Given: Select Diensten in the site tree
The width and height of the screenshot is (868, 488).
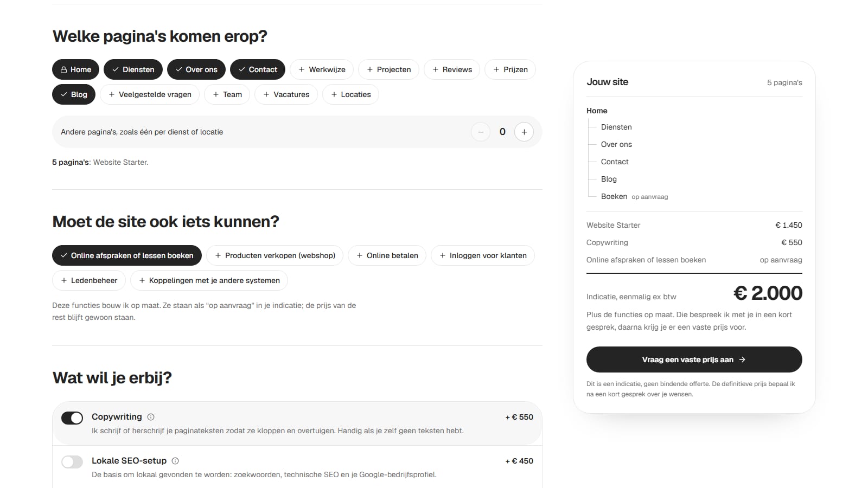Looking at the screenshot, I should pos(616,127).
